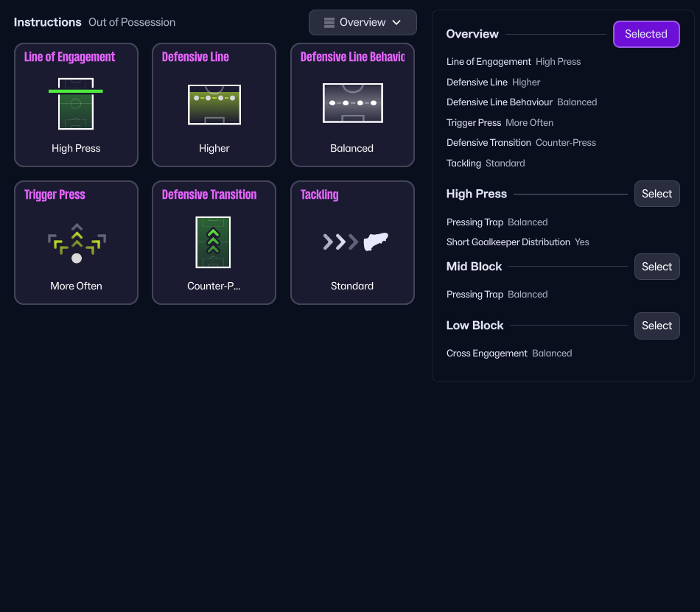Select the Low Block section
Viewport: 700px width, 612px height.
pos(657,326)
